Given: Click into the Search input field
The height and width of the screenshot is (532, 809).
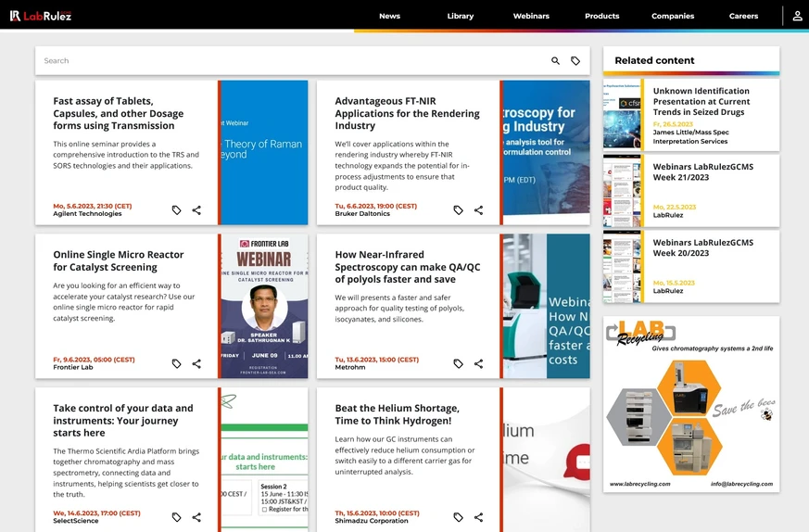Looking at the screenshot, I should 292,61.
